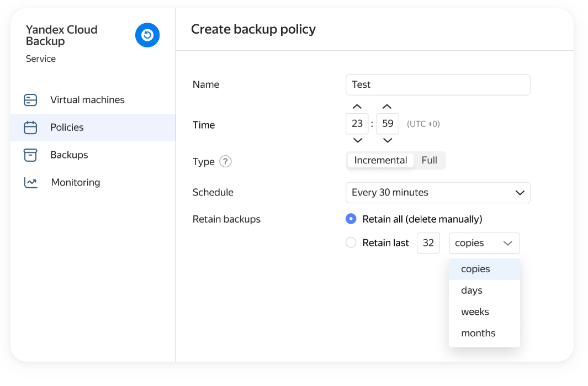Expand the Schedule dropdown
The width and height of the screenshot is (588, 386).
point(438,193)
